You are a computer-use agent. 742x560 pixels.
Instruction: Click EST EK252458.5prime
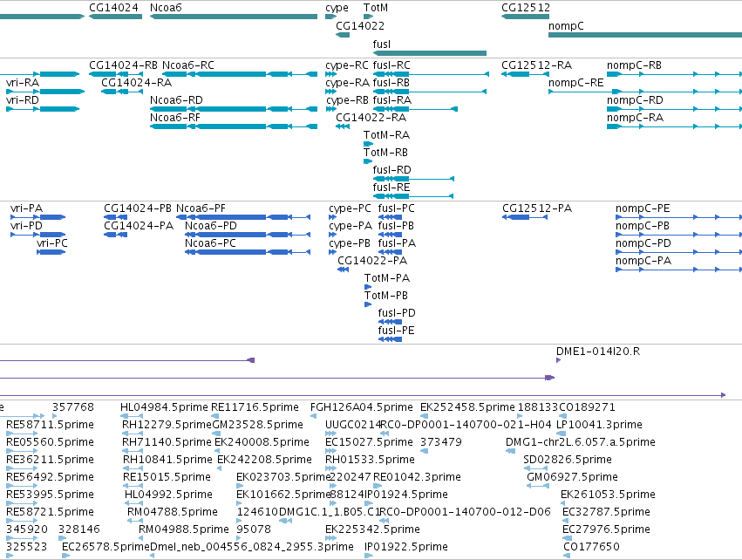424,416
